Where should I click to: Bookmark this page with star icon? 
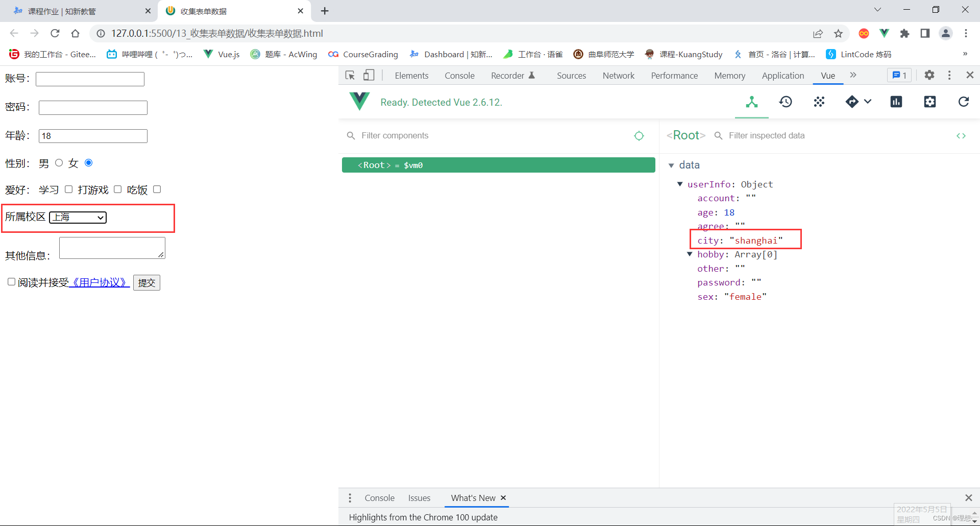click(x=838, y=33)
